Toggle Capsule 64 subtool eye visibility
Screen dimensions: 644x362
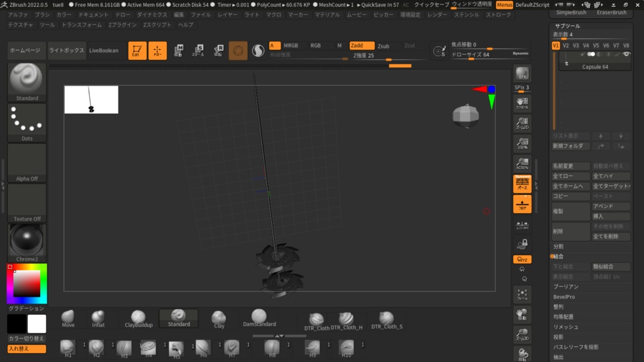click(x=626, y=54)
